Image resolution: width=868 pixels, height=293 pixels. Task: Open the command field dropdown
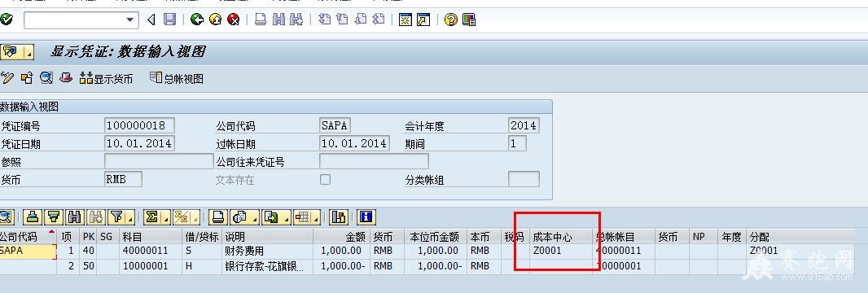[130, 20]
